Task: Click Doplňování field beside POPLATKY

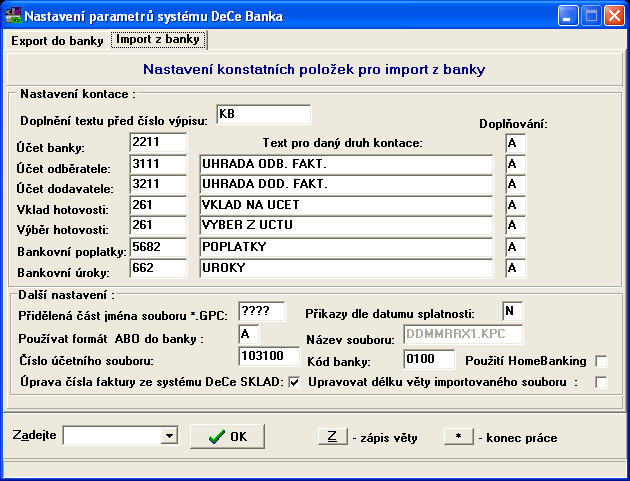Action: pyautogui.click(x=515, y=247)
